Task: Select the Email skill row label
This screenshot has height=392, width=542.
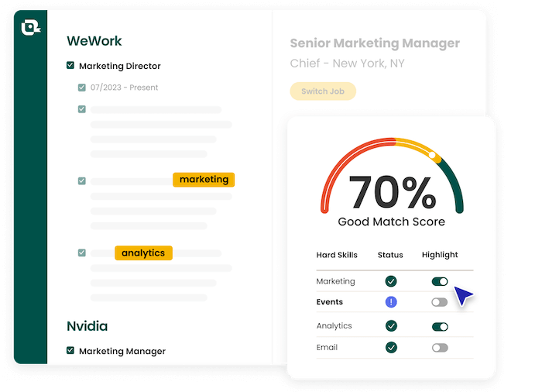Action: click(327, 347)
